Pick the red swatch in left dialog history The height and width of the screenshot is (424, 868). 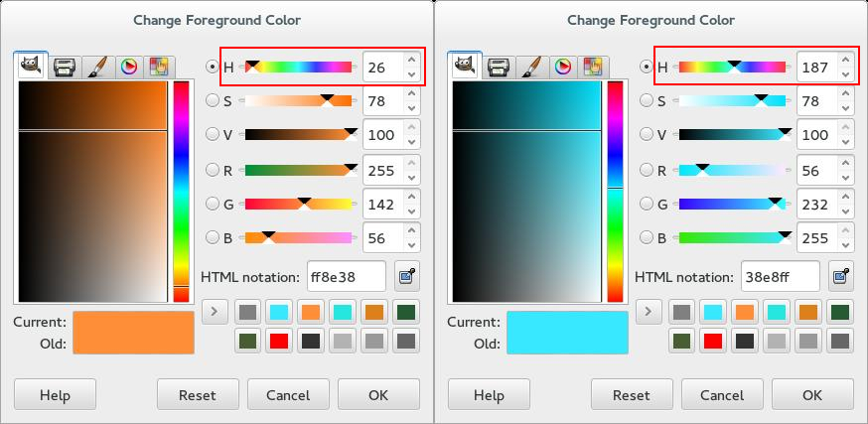click(279, 342)
